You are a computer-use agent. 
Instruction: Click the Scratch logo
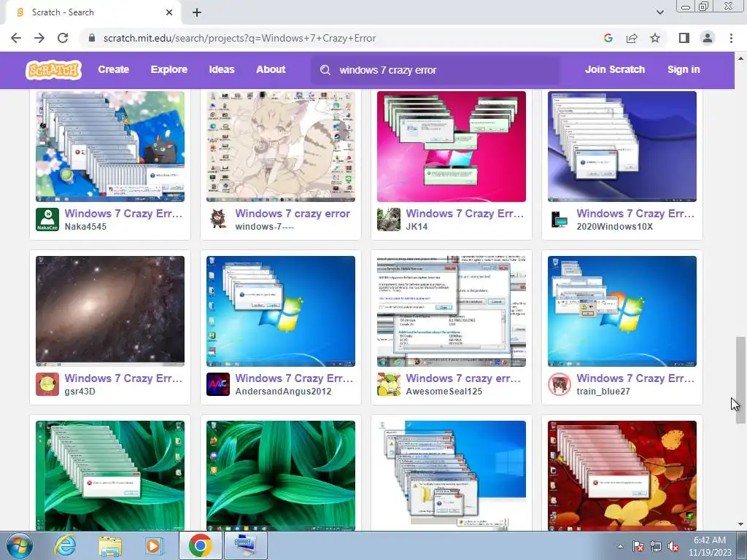pyautogui.click(x=53, y=70)
